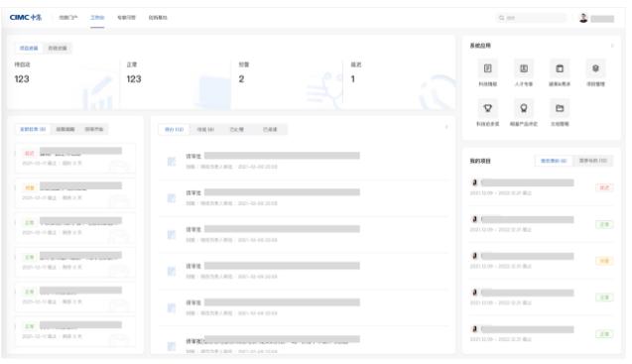632x364 pixels.
Task: Click the red status tag in 我的项目 list
Action: pos(604,187)
